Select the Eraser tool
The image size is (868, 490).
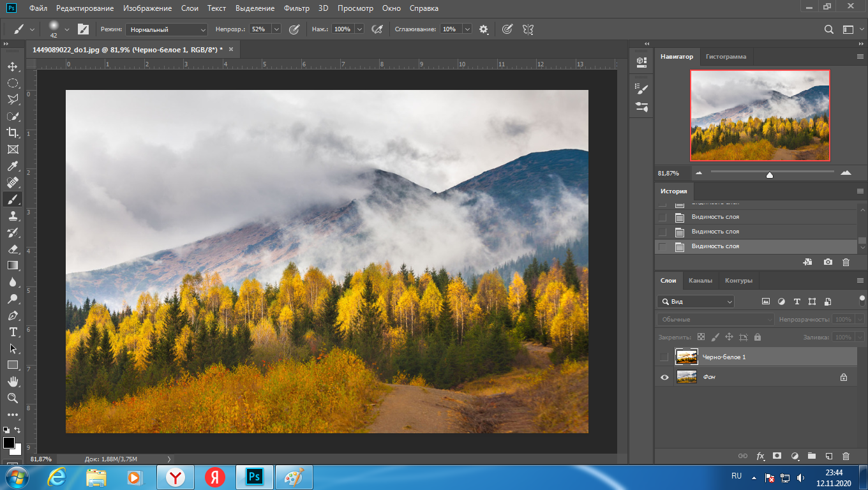pos(13,249)
